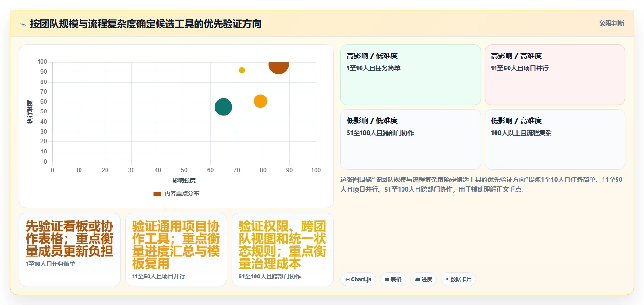644x305 pixels.
Task: Click the panel title 按团队规模与流程复杂度
Action: [x=146, y=24]
